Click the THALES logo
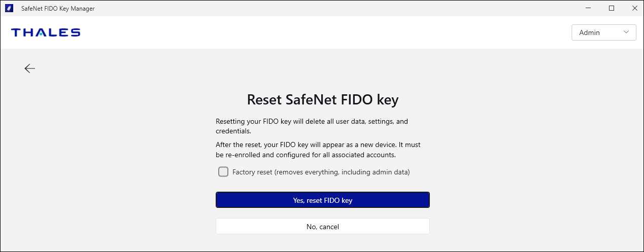Image resolution: width=644 pixels, height=252 pixels. tap(46, 32)
